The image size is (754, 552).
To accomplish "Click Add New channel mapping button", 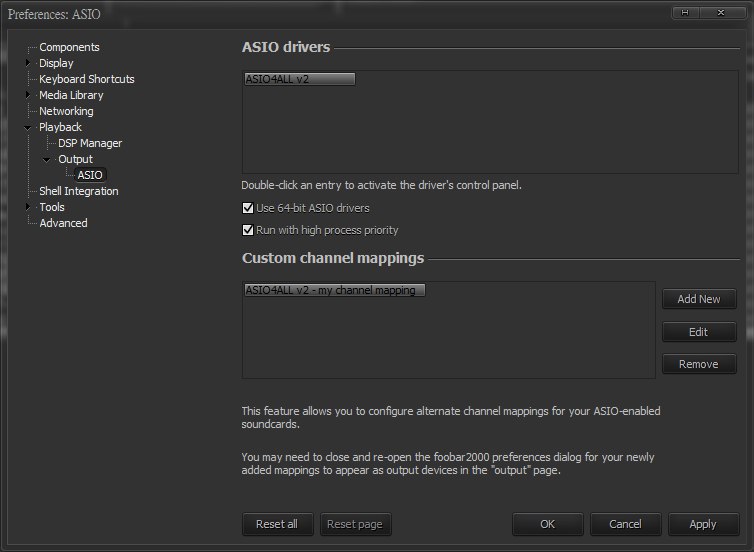I will click(698, 299).
